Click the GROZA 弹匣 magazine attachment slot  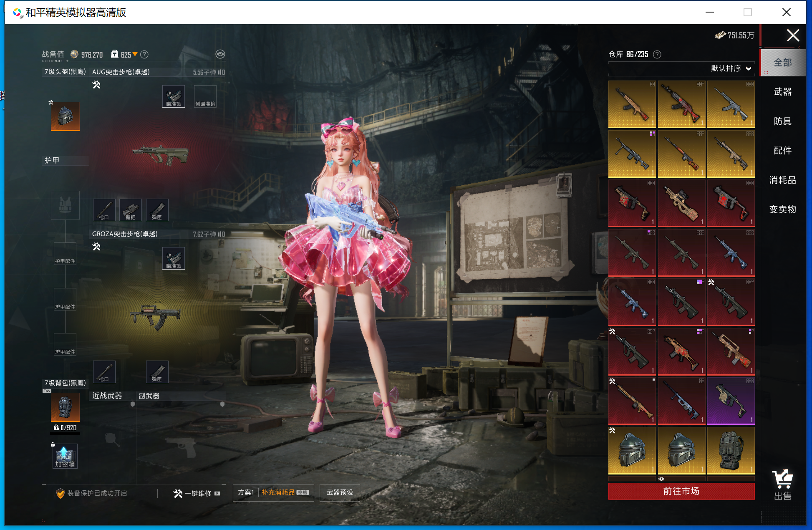point(157,372)
